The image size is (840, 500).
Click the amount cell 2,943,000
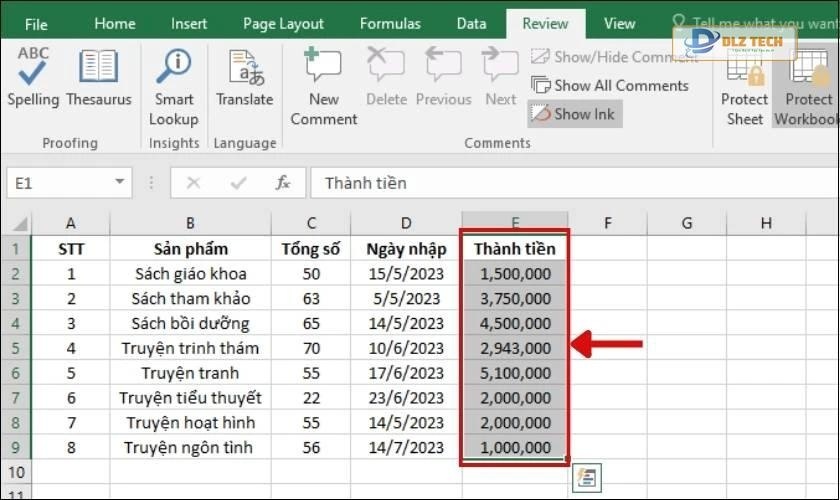point(514,348)
